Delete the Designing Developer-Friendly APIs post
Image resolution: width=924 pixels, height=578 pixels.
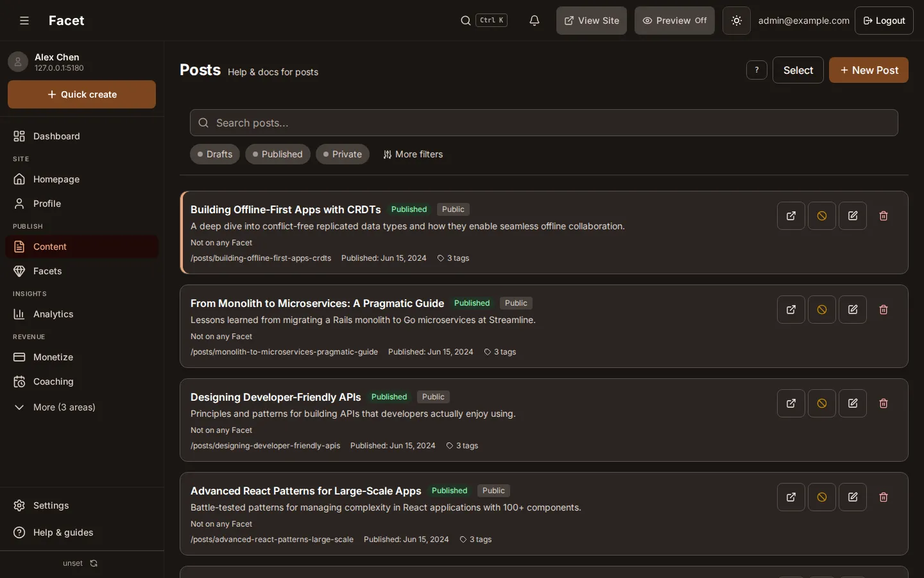[884, 403]
